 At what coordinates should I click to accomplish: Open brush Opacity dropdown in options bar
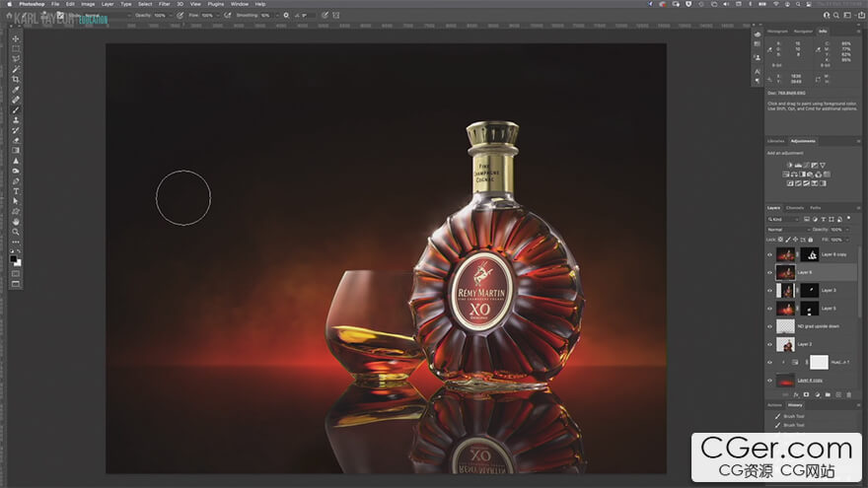coord(170,16)
